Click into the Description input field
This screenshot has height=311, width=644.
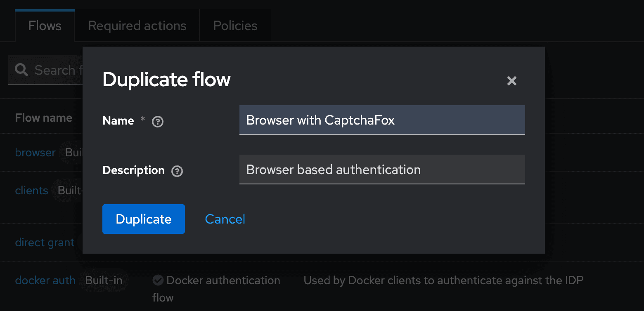coord(382,170)
